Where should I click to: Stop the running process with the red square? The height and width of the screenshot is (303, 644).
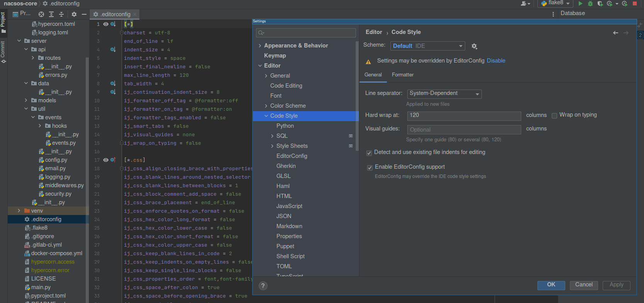pos(634,3)
